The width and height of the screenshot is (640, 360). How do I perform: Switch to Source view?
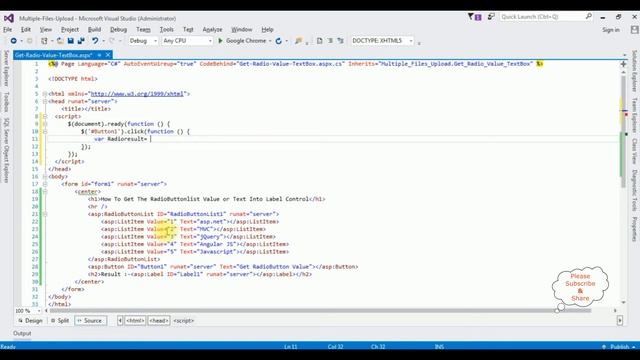click(90, 321)
